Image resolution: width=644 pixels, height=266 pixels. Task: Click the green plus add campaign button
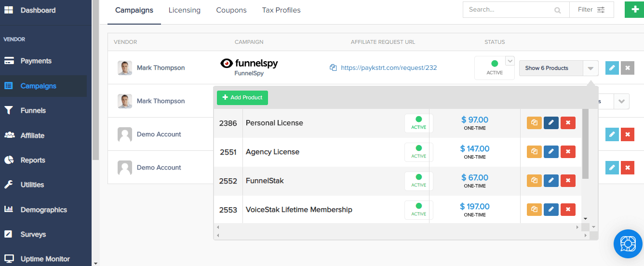pos(634,10)
